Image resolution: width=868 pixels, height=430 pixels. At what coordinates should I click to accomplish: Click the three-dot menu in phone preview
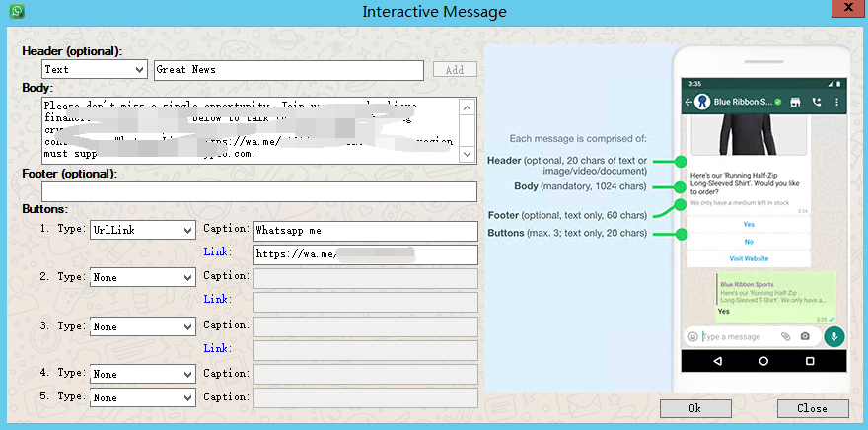click(836, 102)
